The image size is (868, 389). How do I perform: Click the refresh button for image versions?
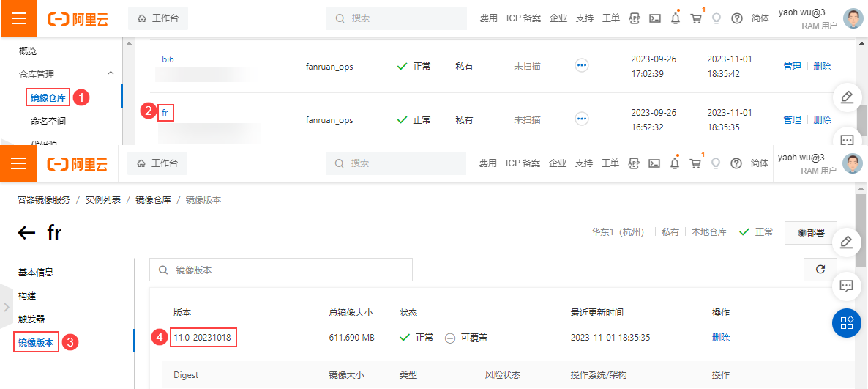(820, 270)
